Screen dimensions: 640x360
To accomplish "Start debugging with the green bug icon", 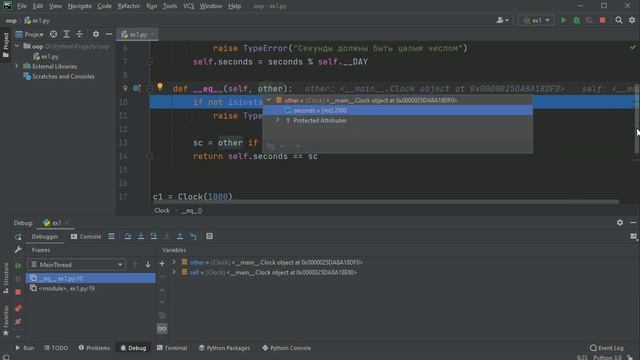I will tap(576, 20).
